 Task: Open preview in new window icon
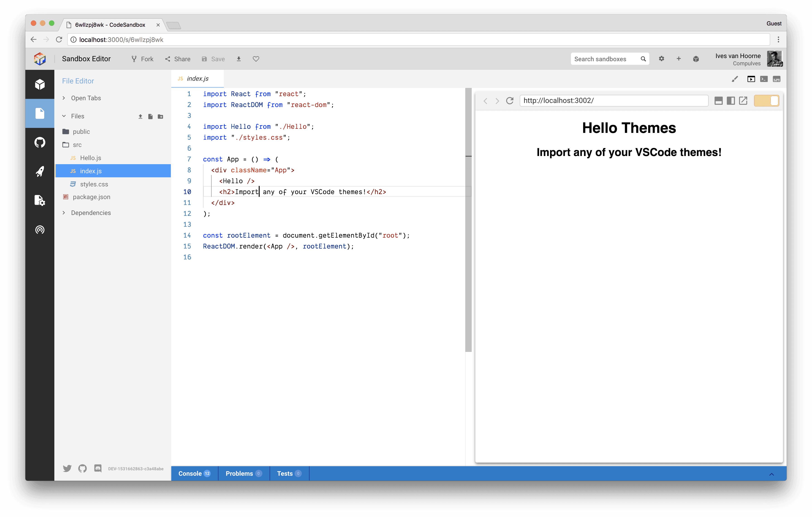point(743,100)
